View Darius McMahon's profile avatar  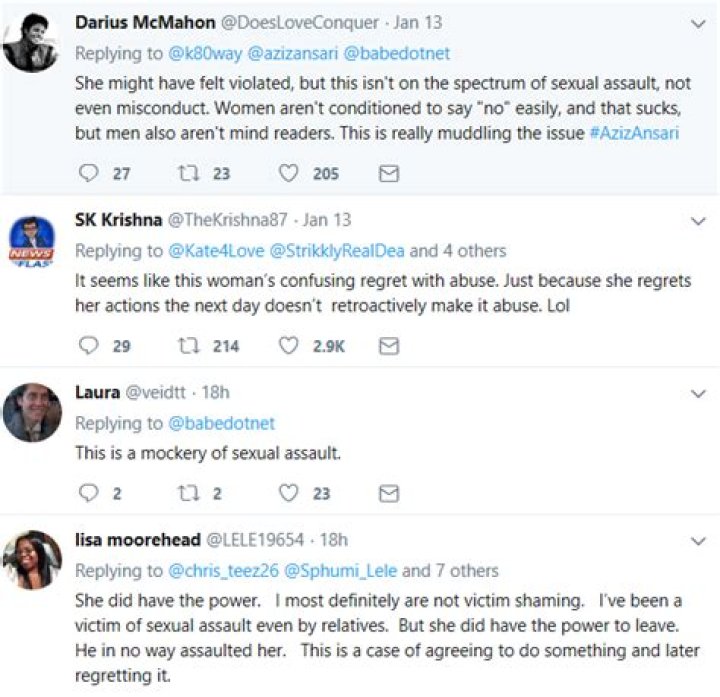(x=31, y=43)
